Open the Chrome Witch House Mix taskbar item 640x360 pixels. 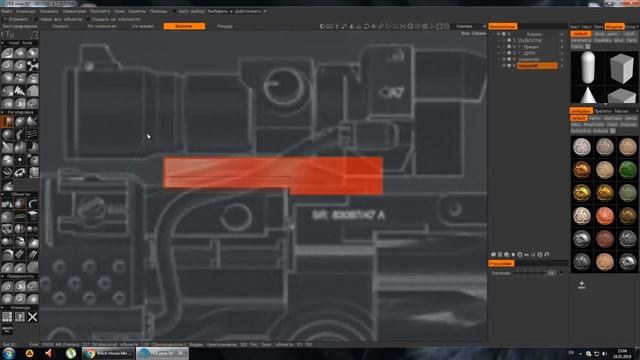point(108,353)
